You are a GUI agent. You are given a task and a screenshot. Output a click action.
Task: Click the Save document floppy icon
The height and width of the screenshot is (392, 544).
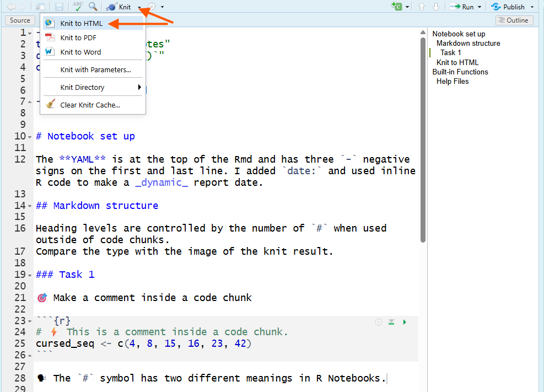click(60, 7)
